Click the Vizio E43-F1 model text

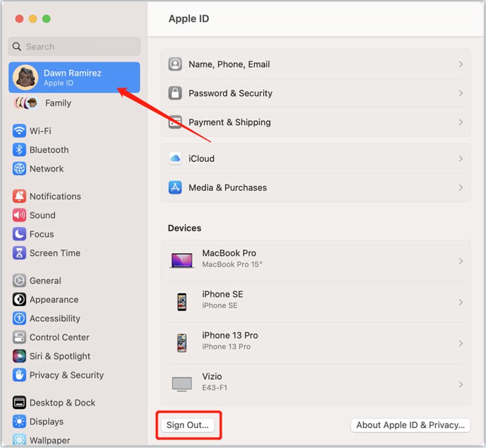click(214, 387)
